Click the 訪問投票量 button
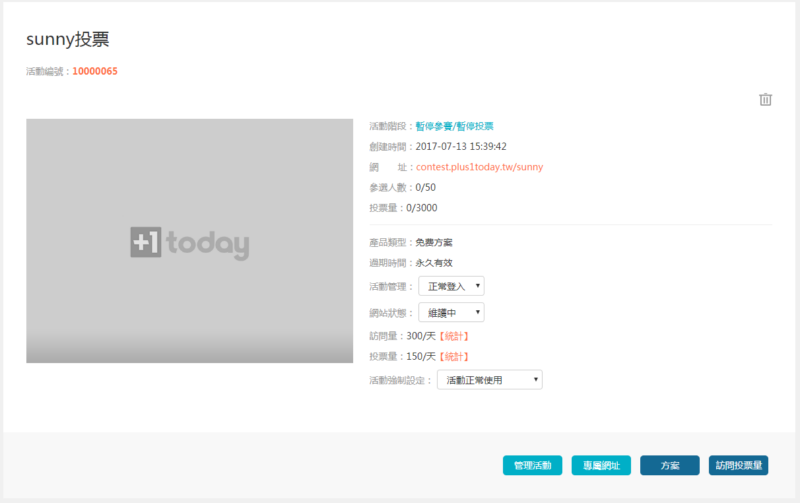800x503 pixels. [x=738, y=465]
